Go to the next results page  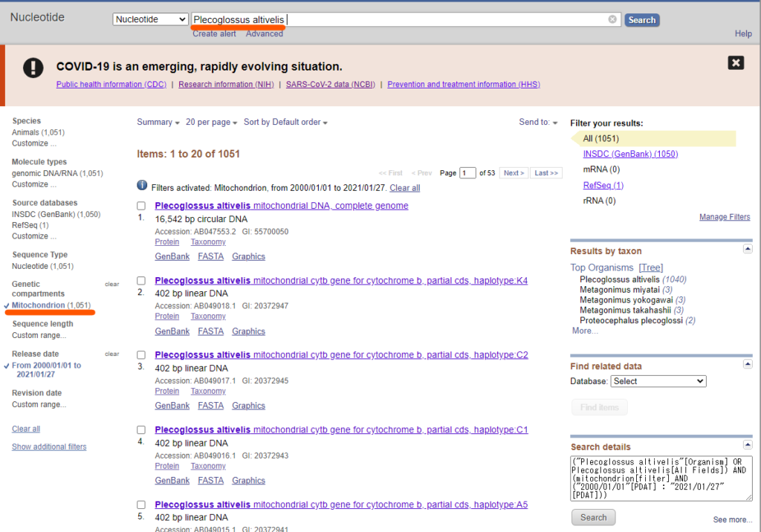coord(514,173)
